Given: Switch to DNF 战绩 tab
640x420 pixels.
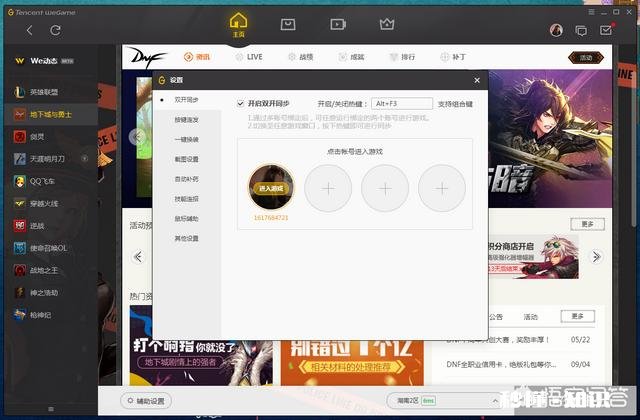Looking at the screenshot, I should pos(301,57).
